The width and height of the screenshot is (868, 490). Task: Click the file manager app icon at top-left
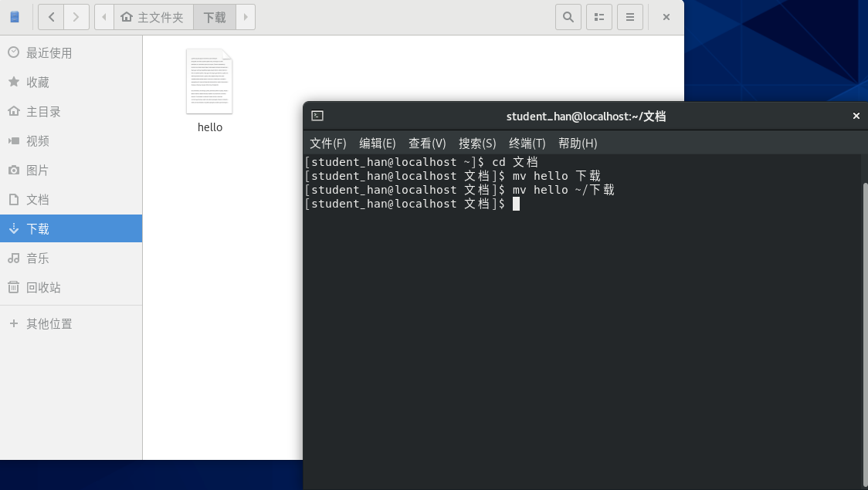pyautogui.click(x=15, y=17)
